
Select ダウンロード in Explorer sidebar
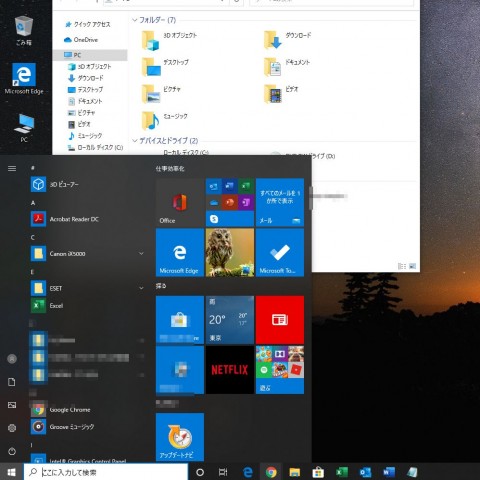click(86, 78)
